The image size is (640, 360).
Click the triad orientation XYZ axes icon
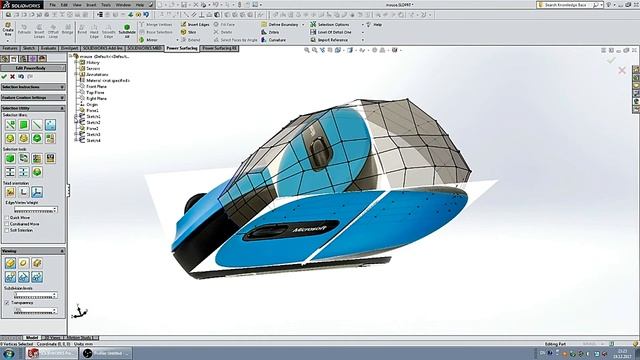[37, 192]
